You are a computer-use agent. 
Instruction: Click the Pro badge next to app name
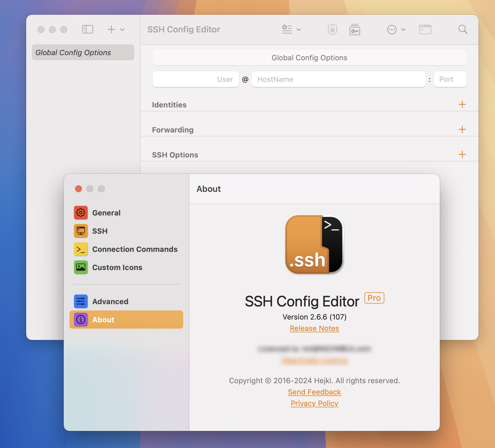[x=374, y=298]
